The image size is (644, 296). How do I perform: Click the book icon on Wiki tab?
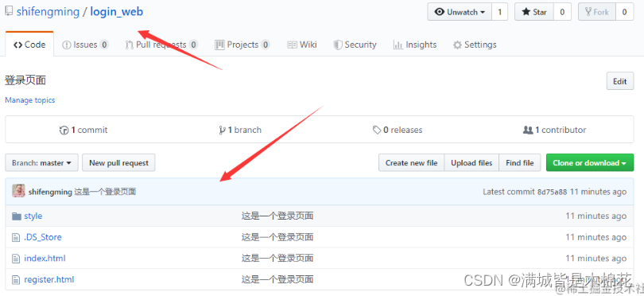292,45
